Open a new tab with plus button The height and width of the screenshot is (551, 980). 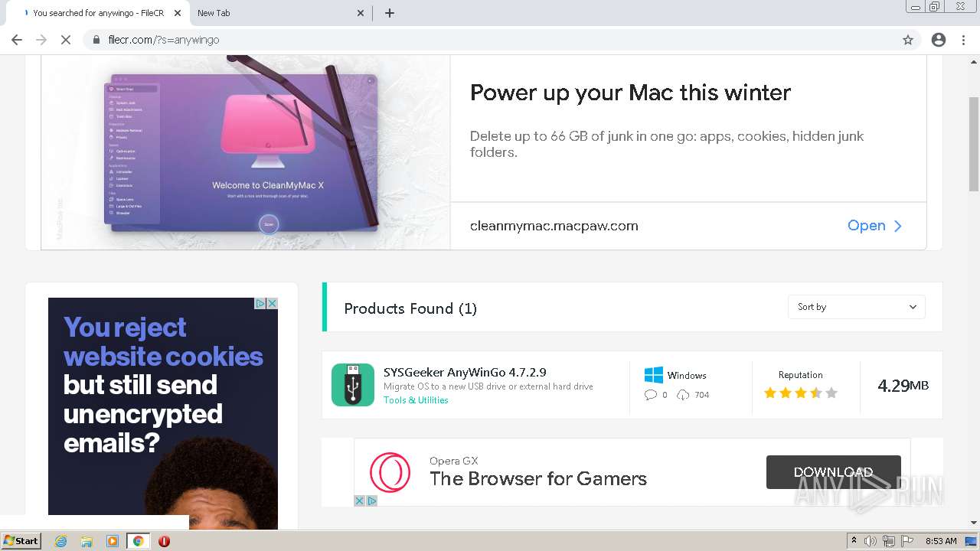390,13
